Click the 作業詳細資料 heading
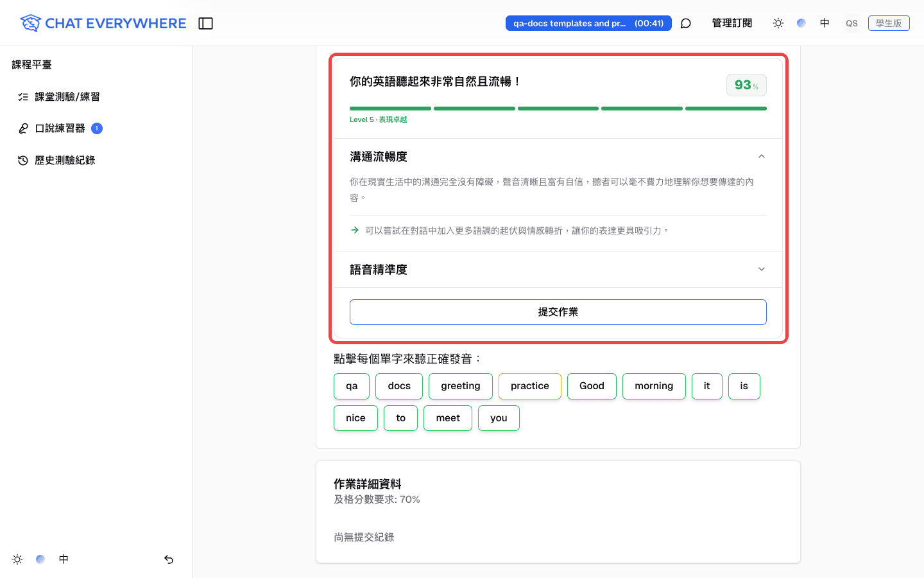 pyautogui.click(x=368, y=484)
